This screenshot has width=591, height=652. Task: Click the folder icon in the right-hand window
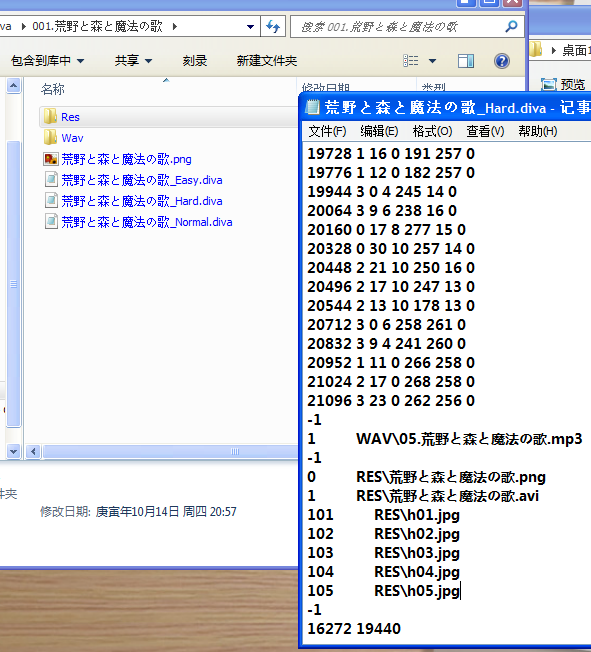[x=536, y=50]
